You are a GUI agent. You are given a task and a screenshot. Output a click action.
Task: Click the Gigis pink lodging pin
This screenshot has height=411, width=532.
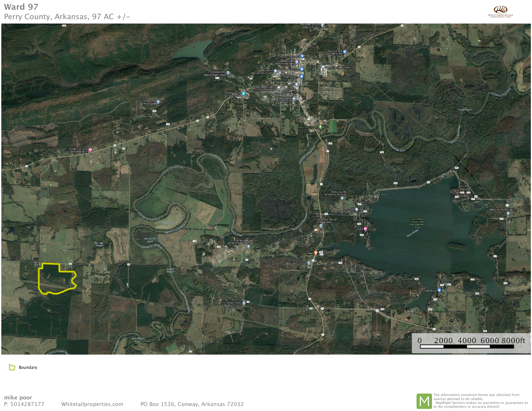point(365,229)
